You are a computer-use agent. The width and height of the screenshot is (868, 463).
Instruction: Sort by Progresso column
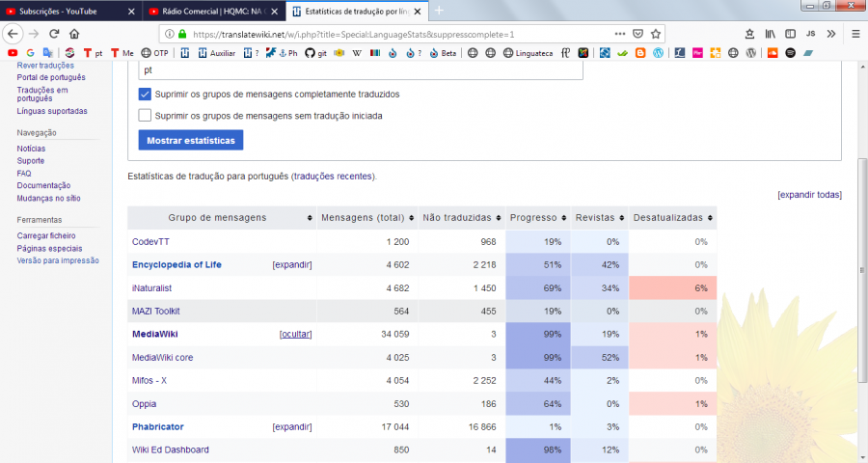[538, 218]
